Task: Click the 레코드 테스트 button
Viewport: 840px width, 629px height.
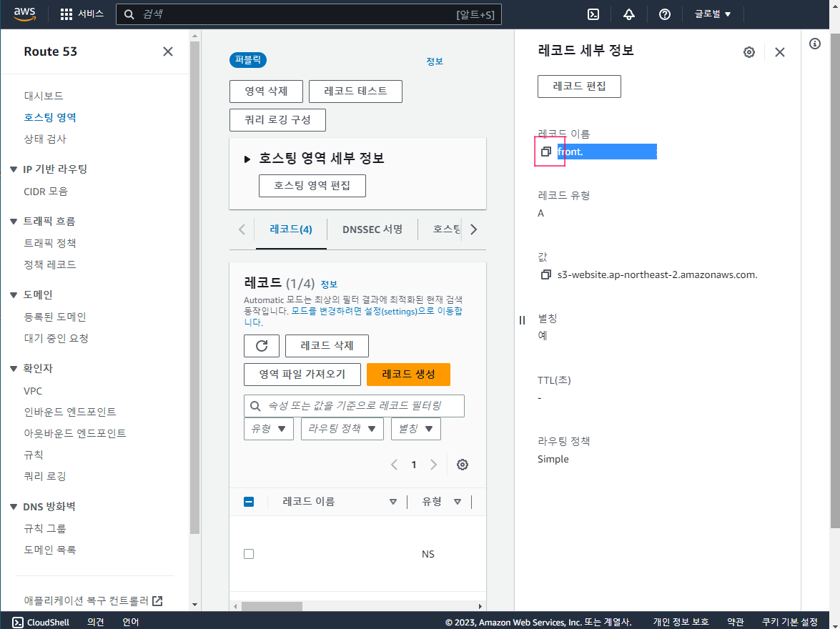Action: [356, 91]
